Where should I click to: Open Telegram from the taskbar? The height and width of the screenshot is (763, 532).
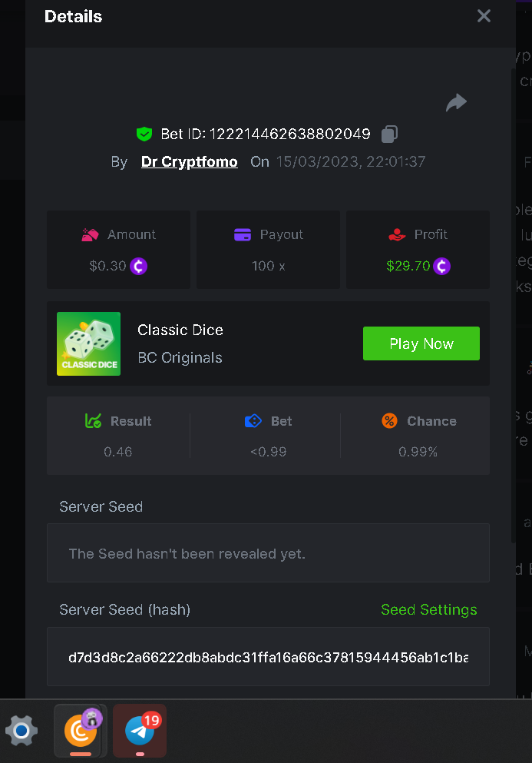click(140, 731)
